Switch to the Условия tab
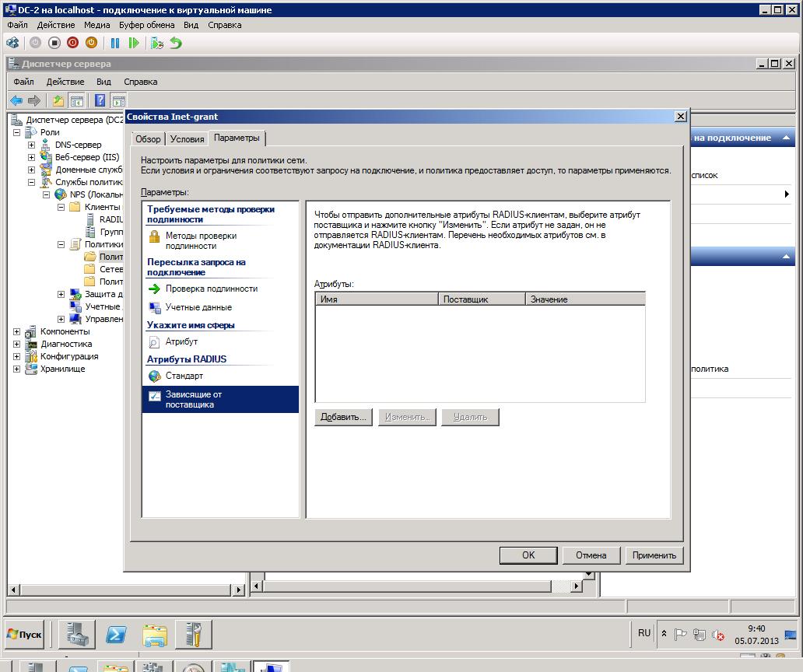 tap(187, 139)
